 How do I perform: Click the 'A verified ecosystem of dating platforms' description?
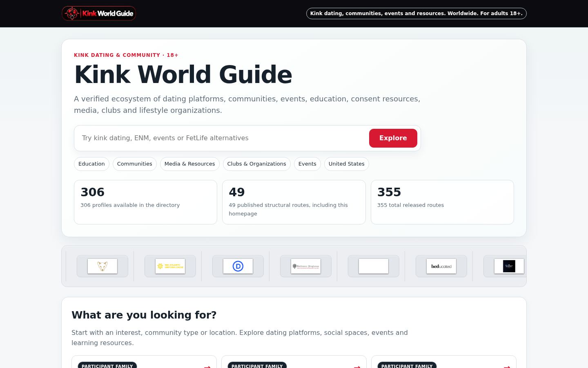tap(247, 105)
